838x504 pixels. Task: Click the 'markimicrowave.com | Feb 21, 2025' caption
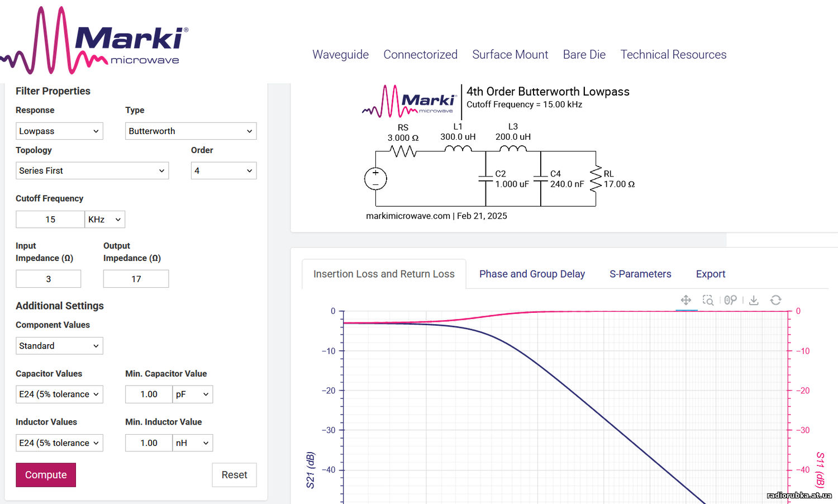(436, 216)
